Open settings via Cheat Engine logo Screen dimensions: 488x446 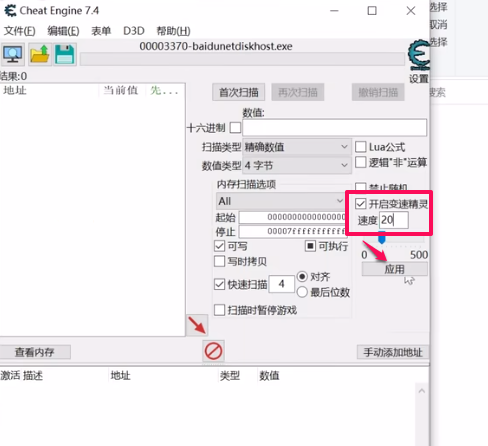point(419,55)
